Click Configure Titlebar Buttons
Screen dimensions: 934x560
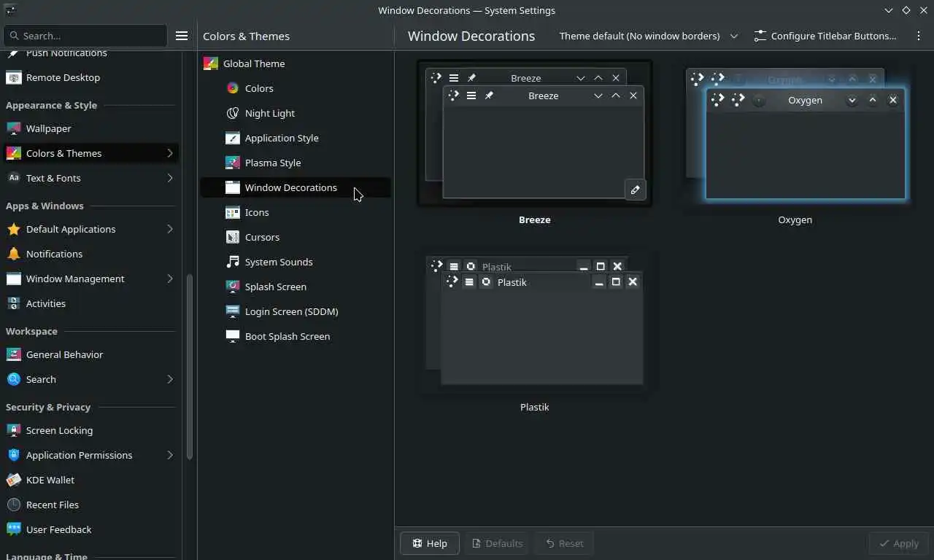point(825,36)
